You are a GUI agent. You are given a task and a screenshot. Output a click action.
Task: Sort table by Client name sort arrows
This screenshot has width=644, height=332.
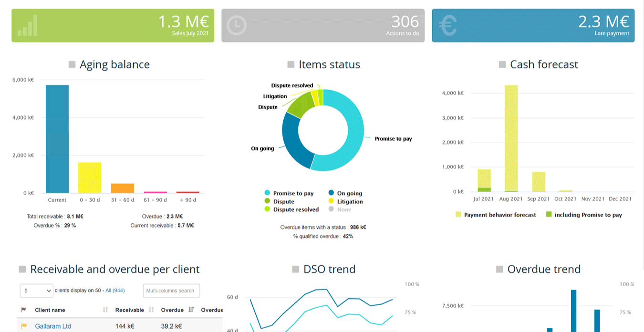click(x=105, y=310)
